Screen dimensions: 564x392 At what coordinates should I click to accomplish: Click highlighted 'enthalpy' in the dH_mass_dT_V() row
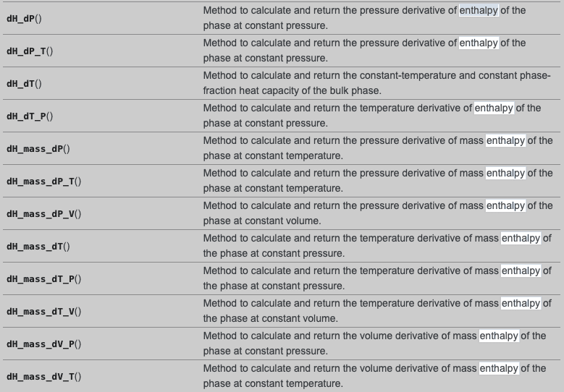(x=521, y=304)
